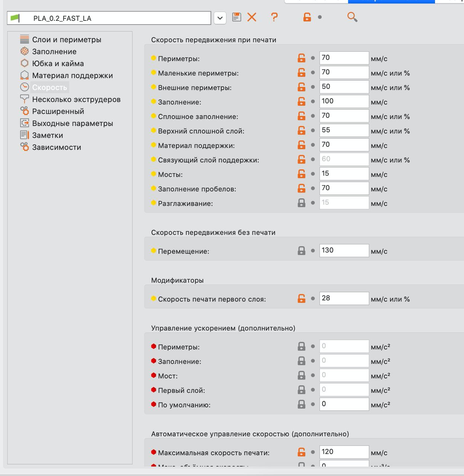Viewport: 464px width, 476px height.
Task: Click lock icon for Материал поддержки speed
Action: tap(301, 145)
